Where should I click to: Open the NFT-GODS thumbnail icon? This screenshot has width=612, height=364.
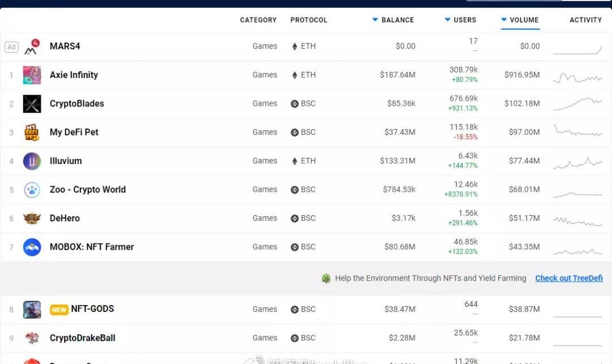coord(32,310)
